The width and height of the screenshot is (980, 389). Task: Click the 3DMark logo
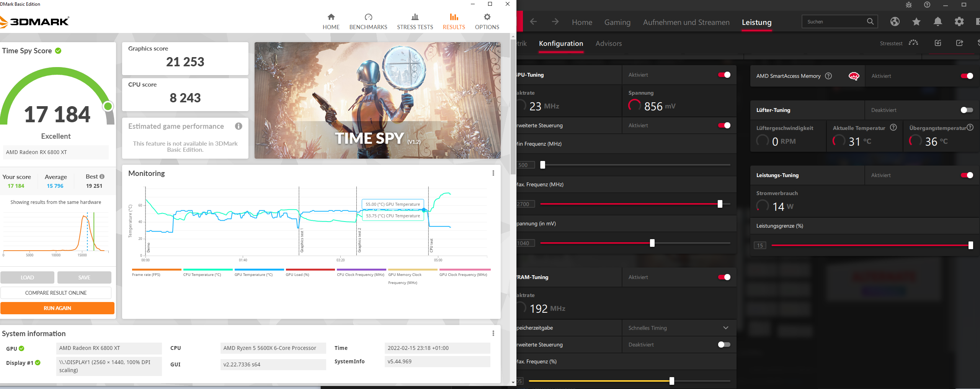[34, 22]
